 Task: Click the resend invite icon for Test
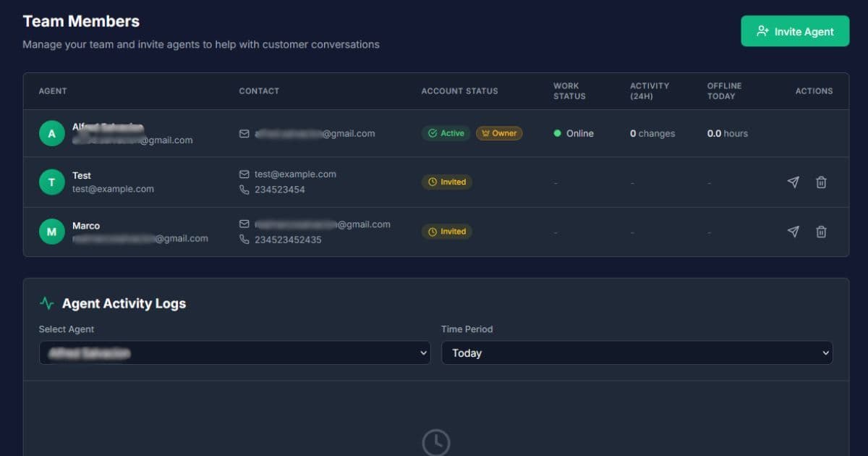click(x=793, y=182)
